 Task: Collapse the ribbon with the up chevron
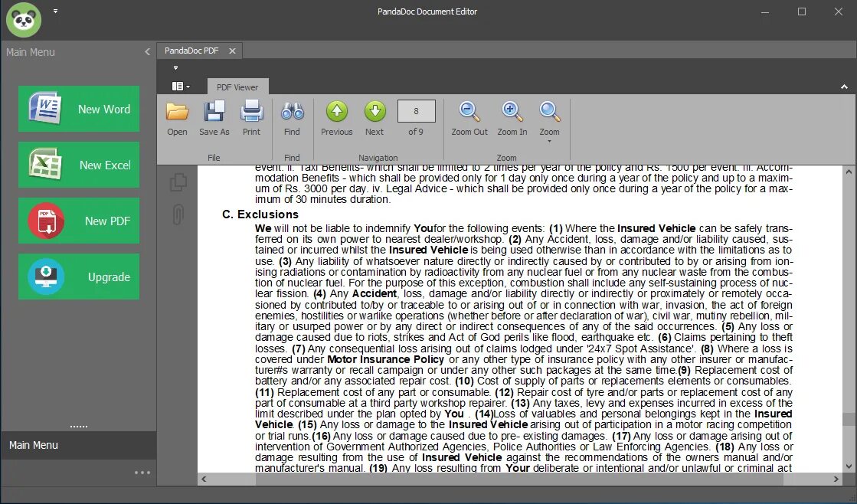(844, 87)
